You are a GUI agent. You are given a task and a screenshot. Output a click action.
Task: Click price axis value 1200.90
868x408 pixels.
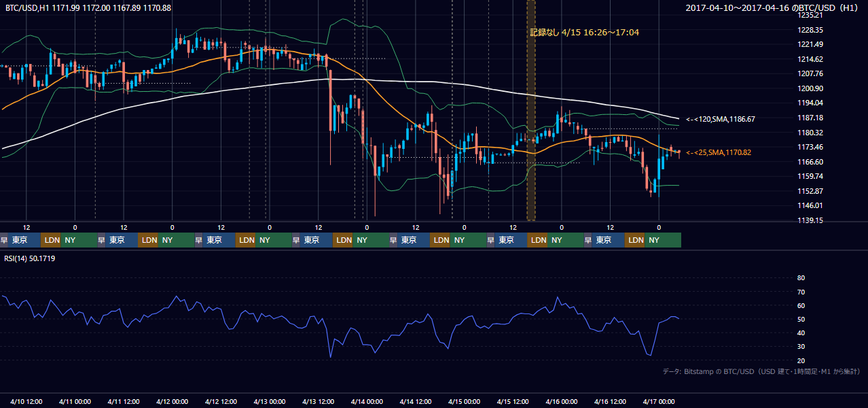point(810,88)
